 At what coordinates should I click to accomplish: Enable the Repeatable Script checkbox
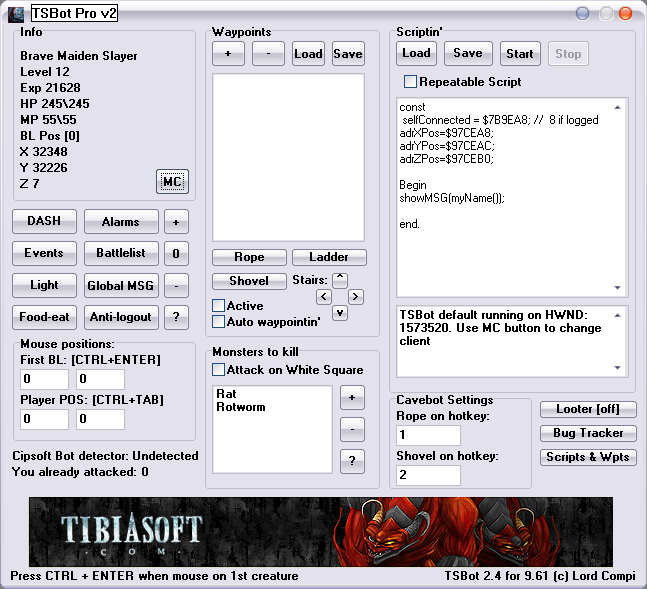(410, 82)
